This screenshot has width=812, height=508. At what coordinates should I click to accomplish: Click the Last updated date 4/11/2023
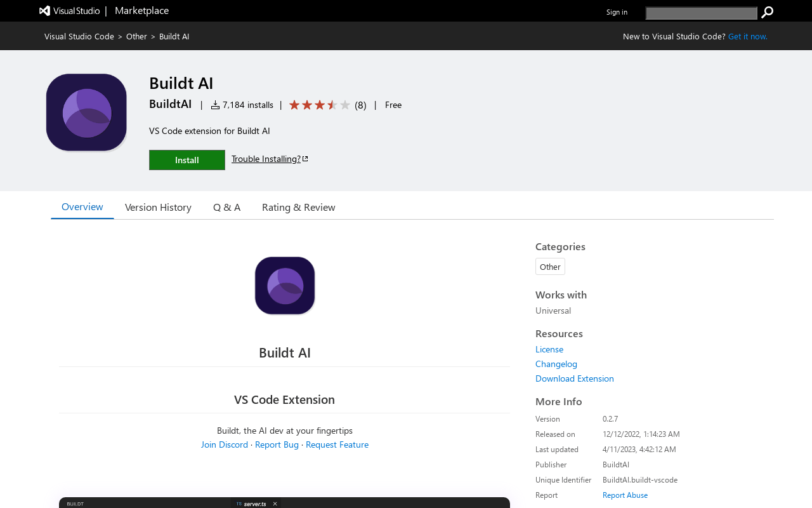(x=639, y=450)
